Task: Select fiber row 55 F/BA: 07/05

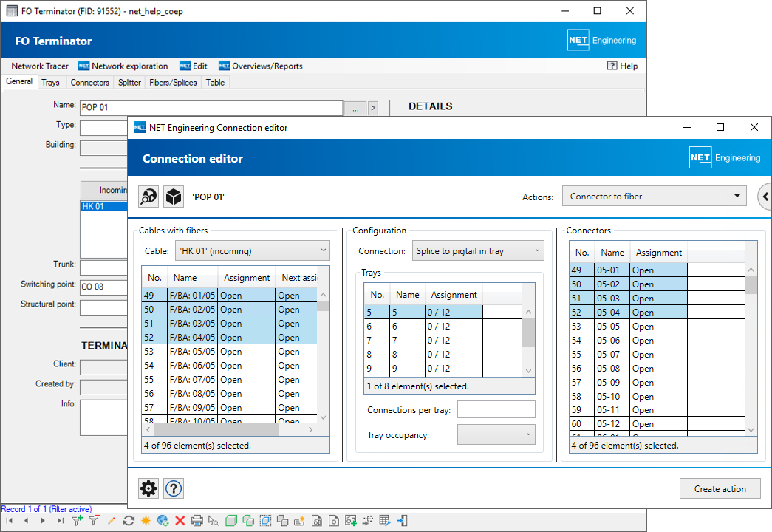Action: tap(230, 379)
